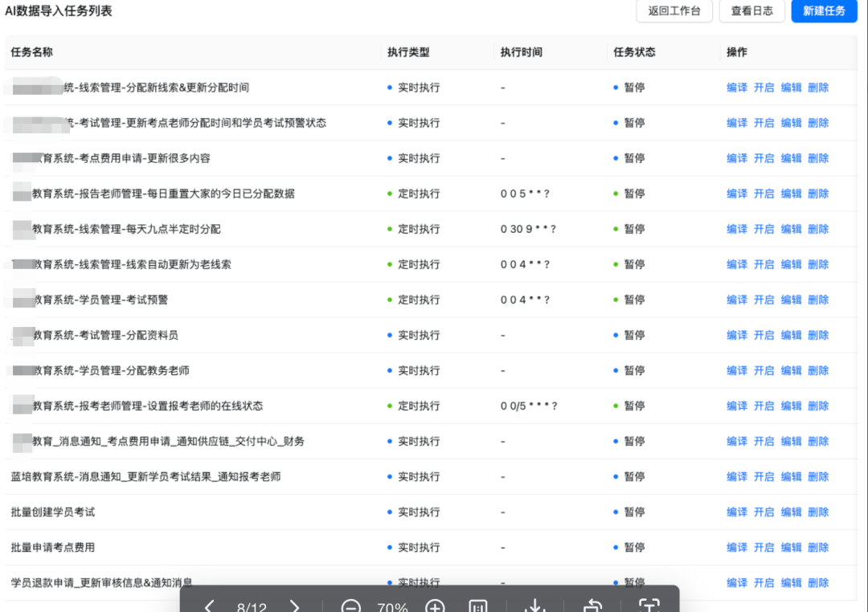Click the 执行类型 column header

(408, 52)
